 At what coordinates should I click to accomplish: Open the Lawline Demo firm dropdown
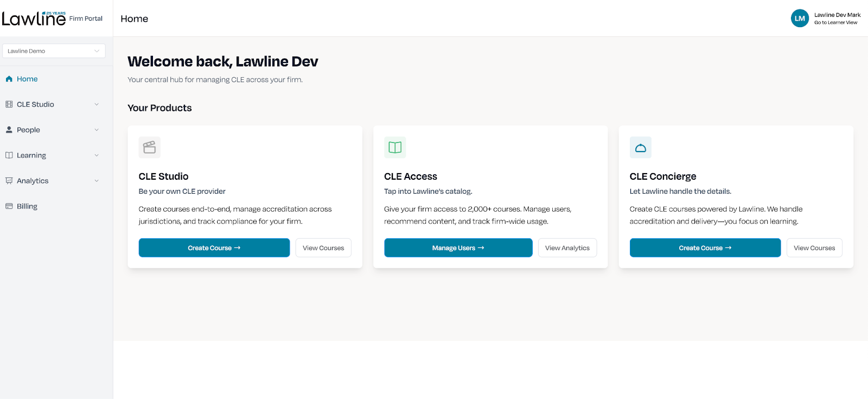click(54, 51)
